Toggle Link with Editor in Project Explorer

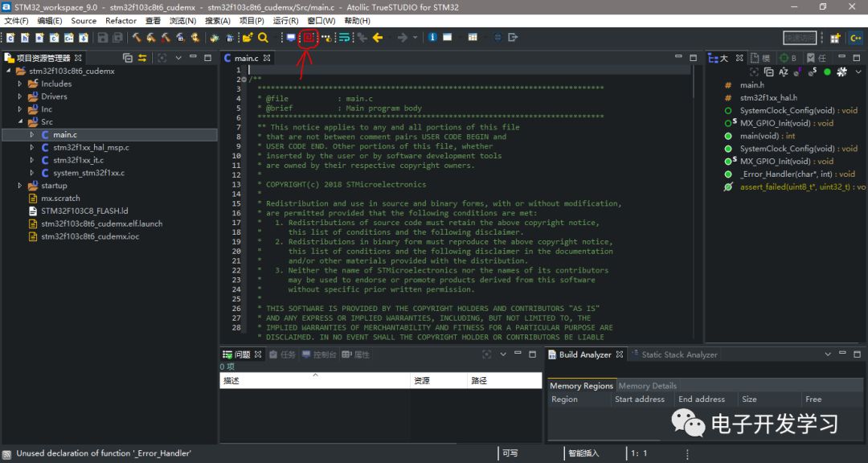[x=142, y=58]
